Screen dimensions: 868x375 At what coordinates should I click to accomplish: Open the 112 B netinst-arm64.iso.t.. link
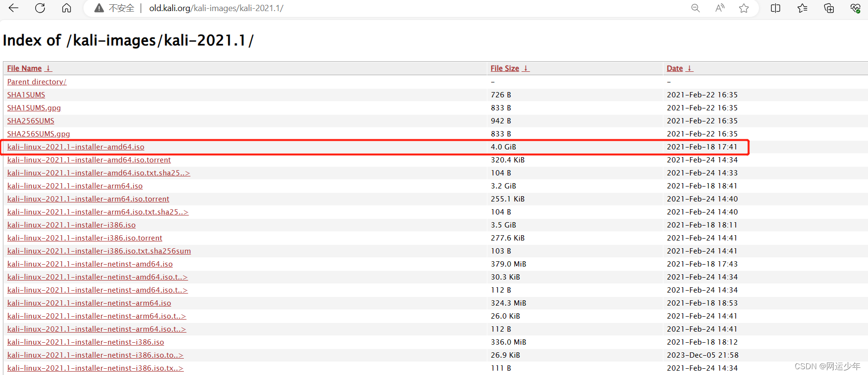(96, 329)
